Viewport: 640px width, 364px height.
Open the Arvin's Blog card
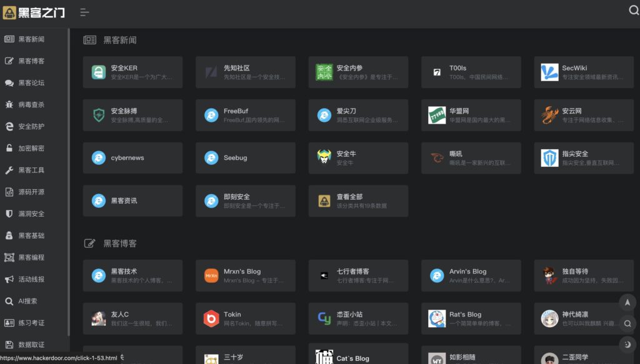point(471,276)
